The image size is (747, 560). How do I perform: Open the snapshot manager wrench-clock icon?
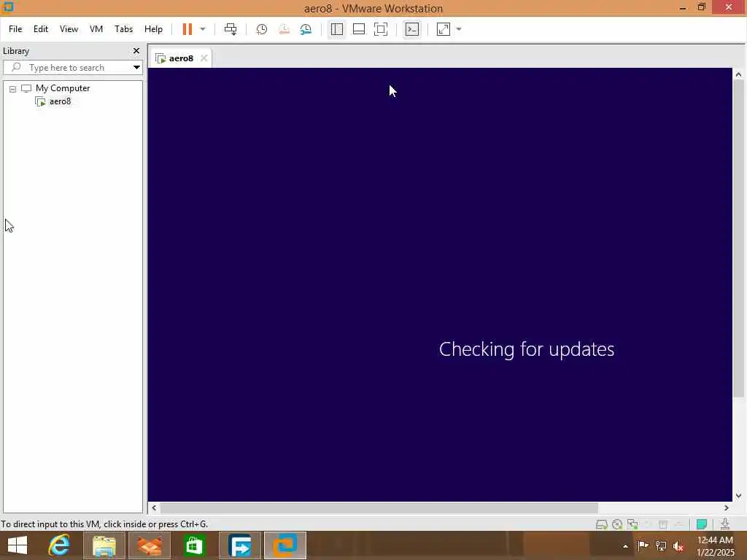click(x=306, y=29)
